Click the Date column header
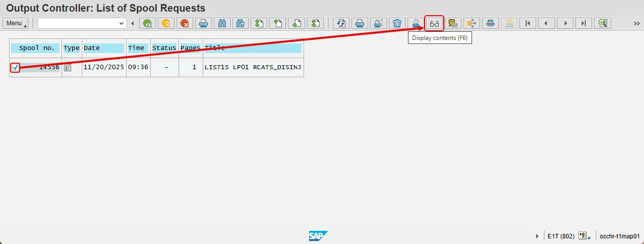Viewport: 644px width, 244px height. click(x=104, y=48)
